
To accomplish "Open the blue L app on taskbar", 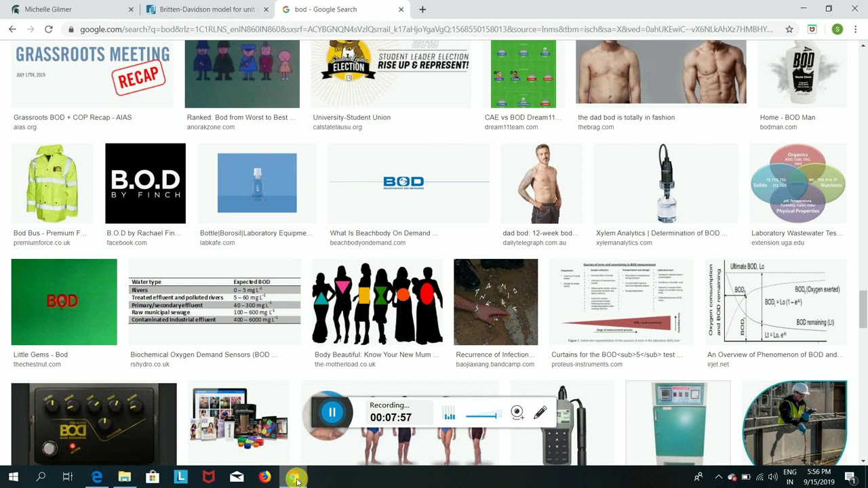I will 180,477.
